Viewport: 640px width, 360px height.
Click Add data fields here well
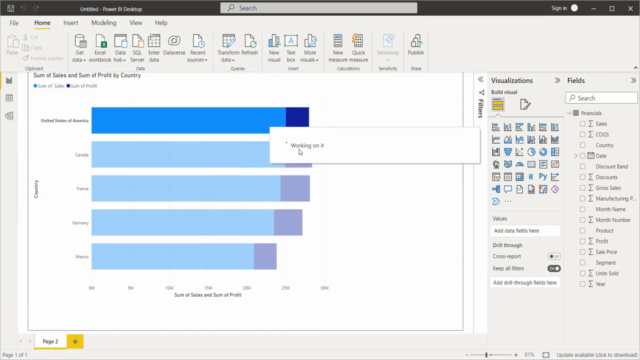point(525,231)
